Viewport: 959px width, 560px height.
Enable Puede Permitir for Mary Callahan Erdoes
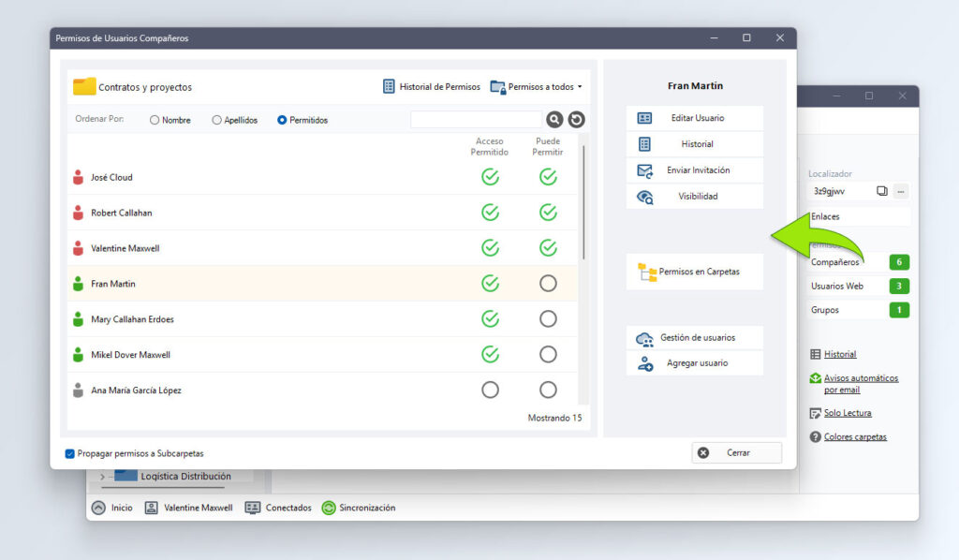point(548,319)
